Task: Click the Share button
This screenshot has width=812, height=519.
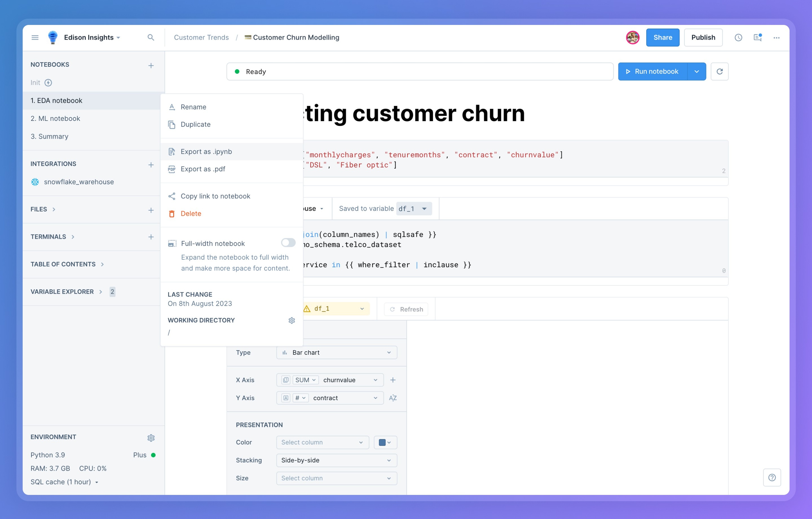Action: click(x=662, y=37)
